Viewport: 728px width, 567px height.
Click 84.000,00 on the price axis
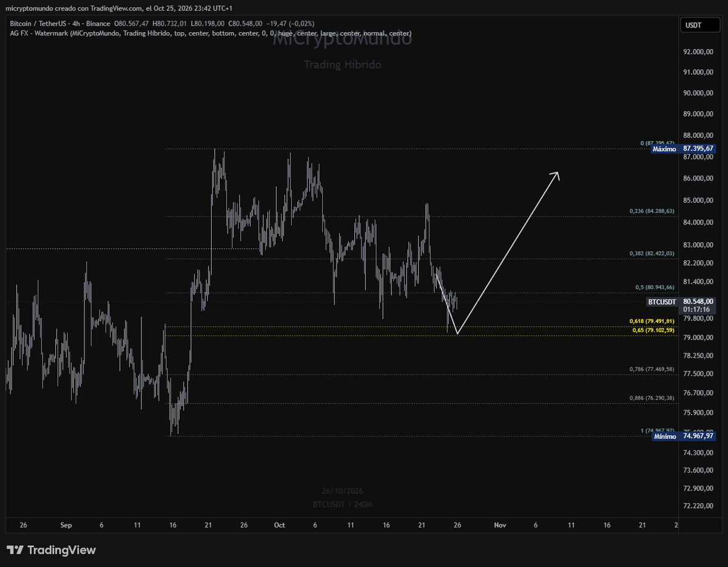pyautogui.click(x=698, y=222)
